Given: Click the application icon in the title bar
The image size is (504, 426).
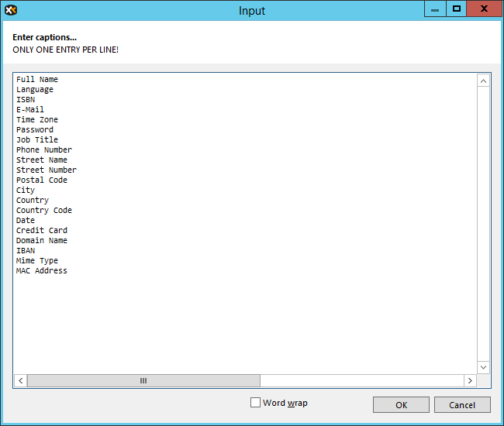Looking at the screenshot, I should [x=11, y=10].
